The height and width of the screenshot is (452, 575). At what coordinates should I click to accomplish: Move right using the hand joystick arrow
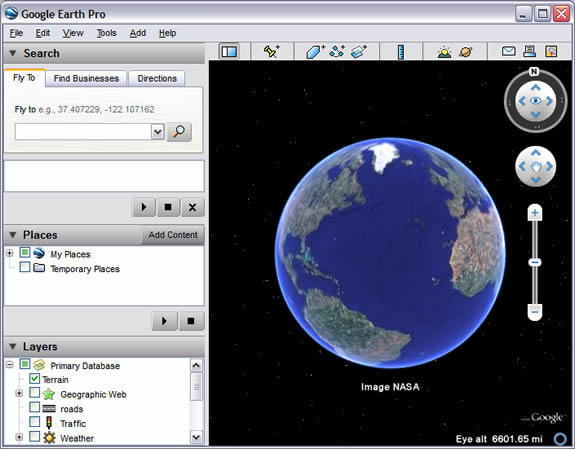(x=549, y=166)
